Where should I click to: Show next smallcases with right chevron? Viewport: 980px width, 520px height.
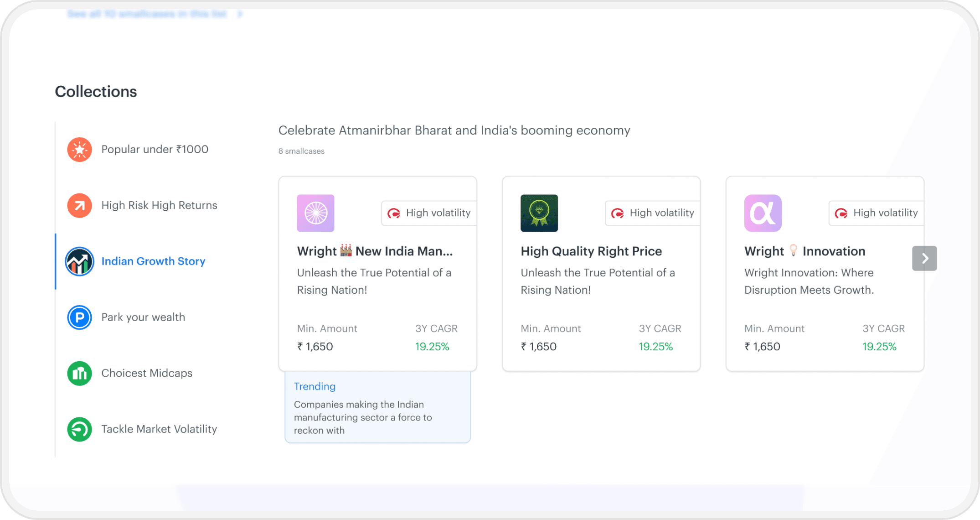coord(924,258)
